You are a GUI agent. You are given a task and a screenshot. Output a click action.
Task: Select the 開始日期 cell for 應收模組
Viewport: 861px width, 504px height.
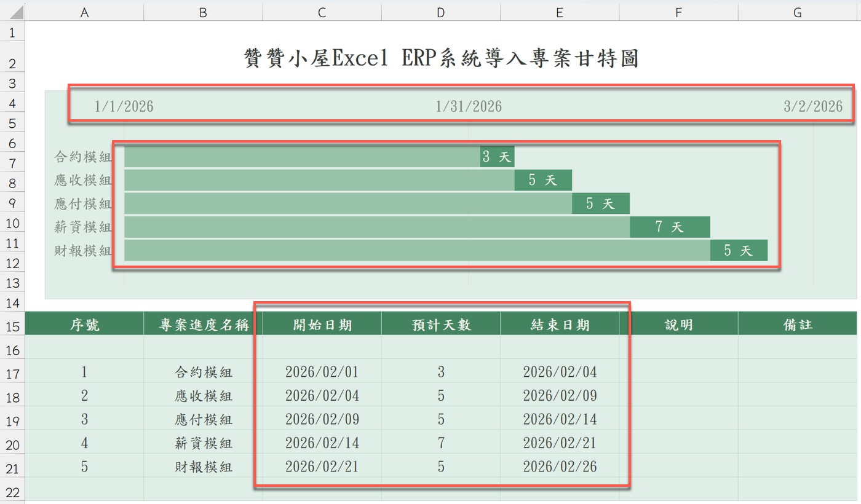click(x=320, y=395)
